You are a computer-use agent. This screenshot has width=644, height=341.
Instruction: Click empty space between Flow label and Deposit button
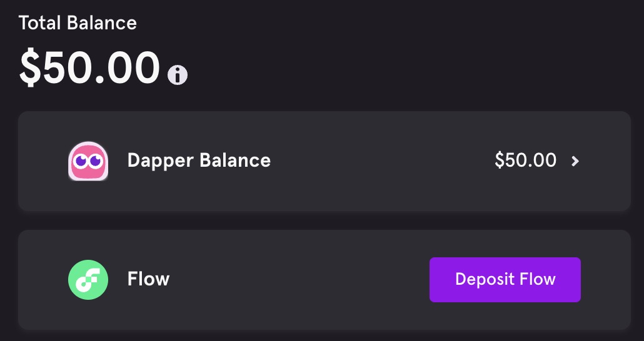300,279
